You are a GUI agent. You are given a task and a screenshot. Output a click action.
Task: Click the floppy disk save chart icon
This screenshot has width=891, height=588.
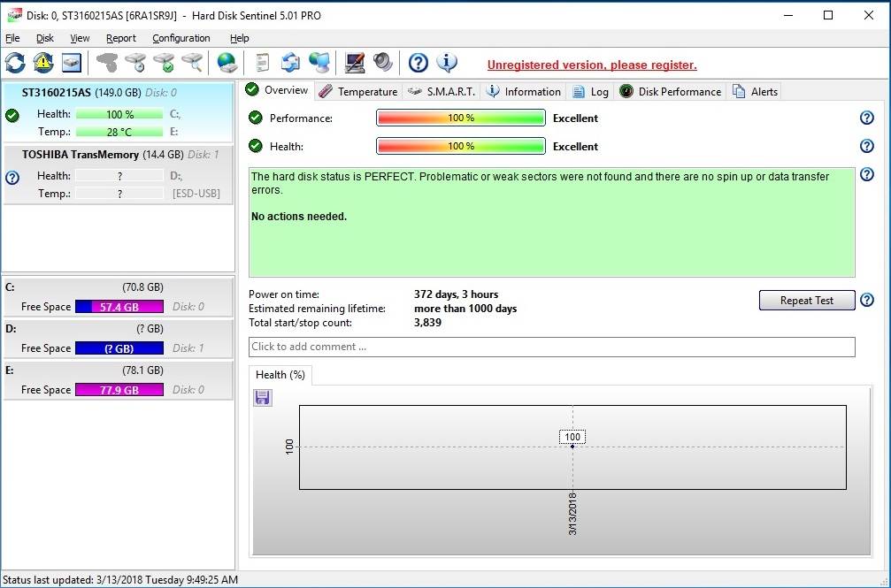262,397
